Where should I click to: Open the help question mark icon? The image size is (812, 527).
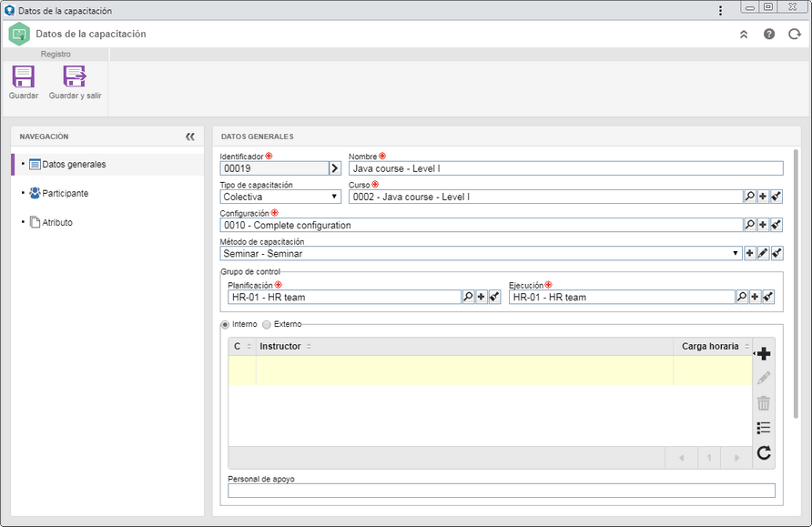[x=769, y=35]
